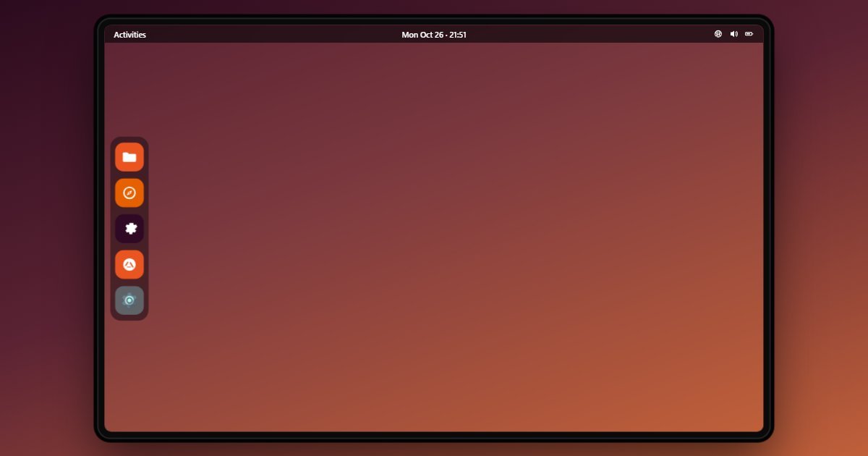Click the battery status icon
Viewport: 868px width, 456px height.
point(749,34)
